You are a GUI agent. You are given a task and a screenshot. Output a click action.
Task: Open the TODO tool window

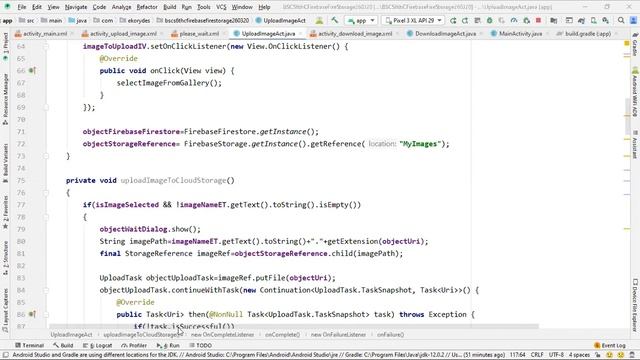[x=200, y=345]
